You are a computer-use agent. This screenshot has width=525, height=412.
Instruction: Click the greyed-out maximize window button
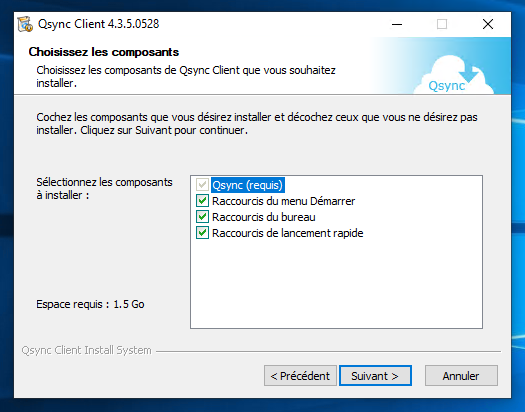coord(442,24)
